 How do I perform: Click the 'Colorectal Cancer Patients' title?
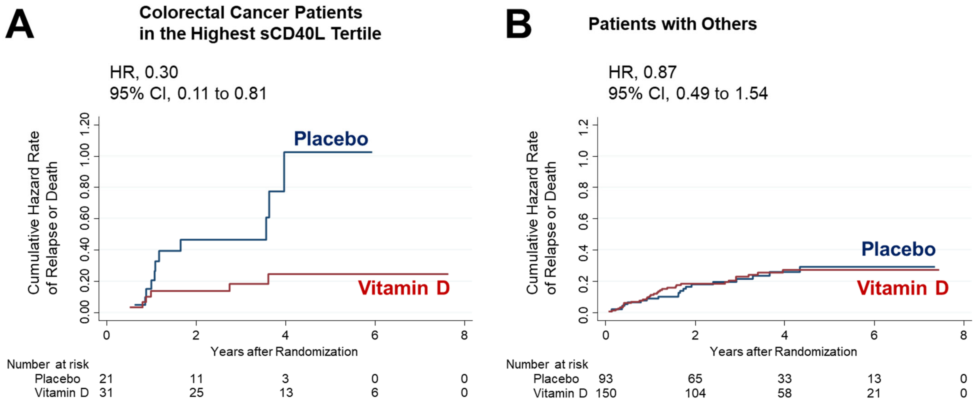pos(250,13)
